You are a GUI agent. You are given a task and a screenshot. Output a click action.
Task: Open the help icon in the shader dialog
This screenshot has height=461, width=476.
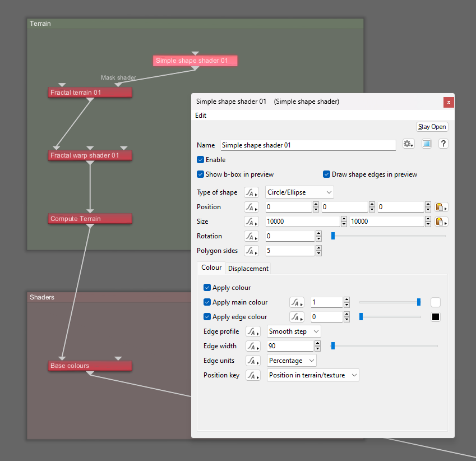click(443, 144)
